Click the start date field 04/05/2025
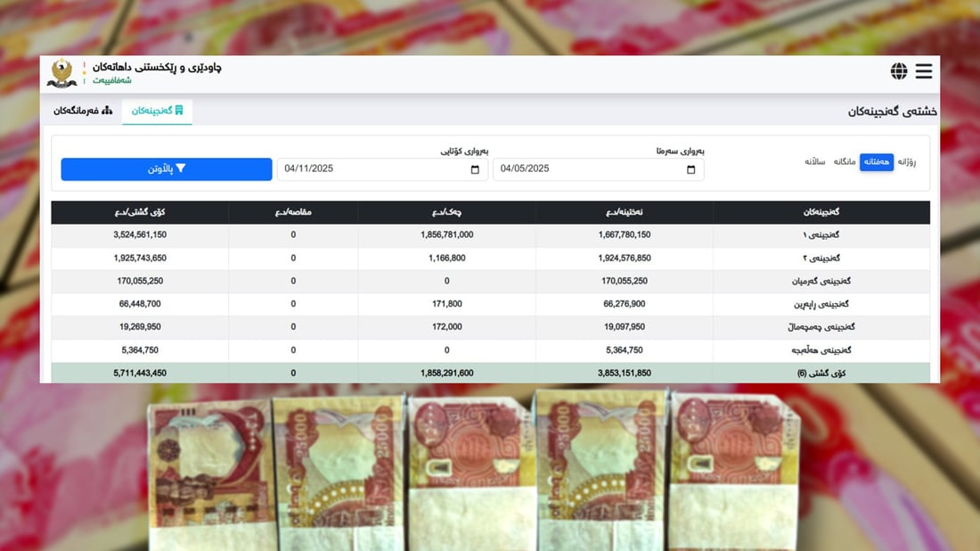980x551 pixels. click(588, 169)
